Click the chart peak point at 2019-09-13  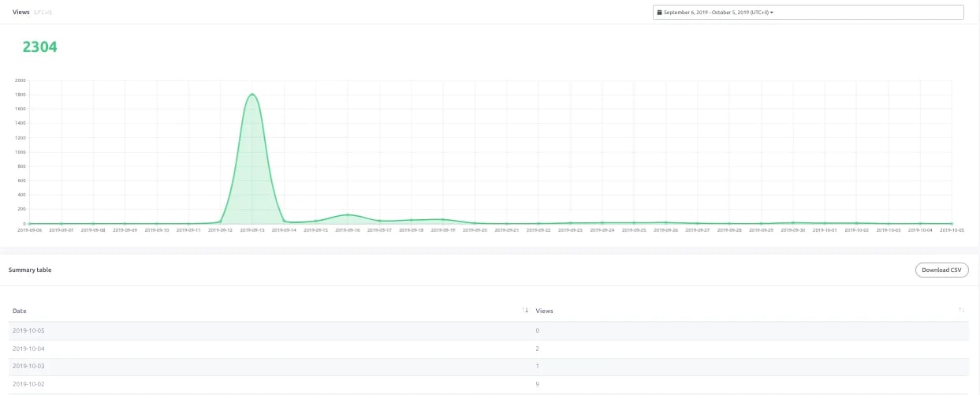pyautogui.click(x=252, y=95)
